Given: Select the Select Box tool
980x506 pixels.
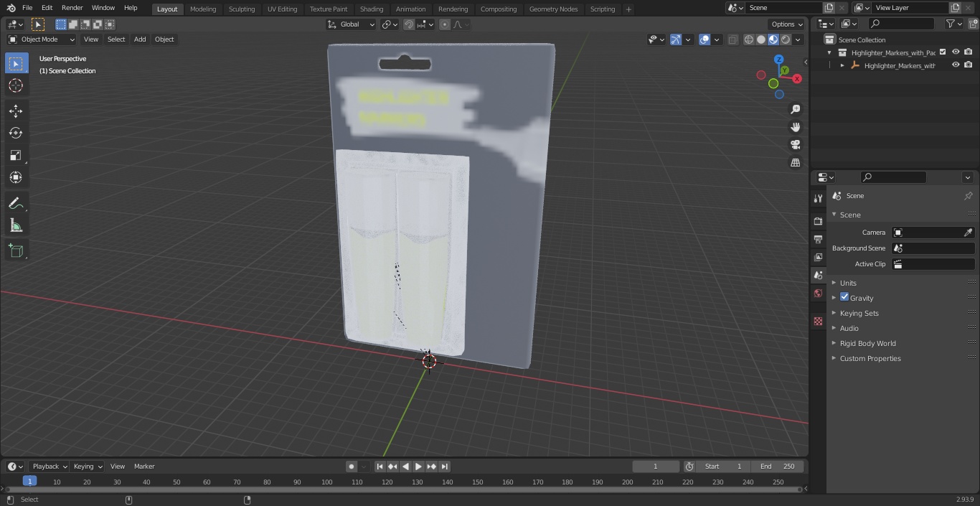Looking at the screenshot, I should point(16,63).
